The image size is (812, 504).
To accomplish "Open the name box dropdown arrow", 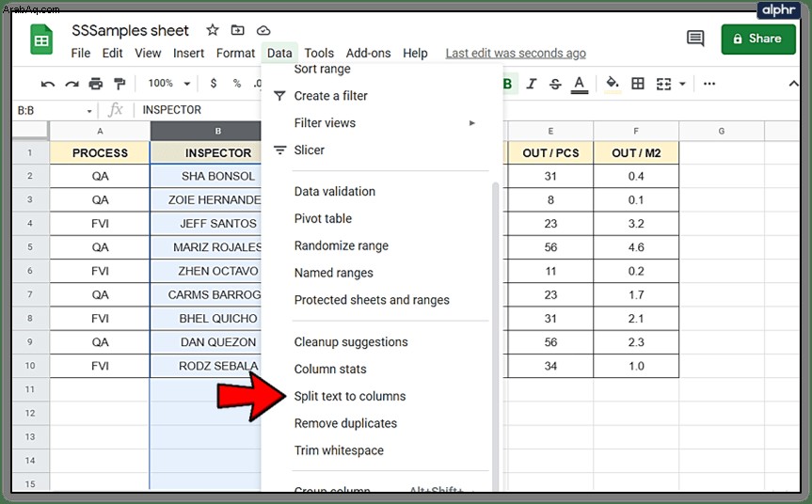I will pos(89,111).
